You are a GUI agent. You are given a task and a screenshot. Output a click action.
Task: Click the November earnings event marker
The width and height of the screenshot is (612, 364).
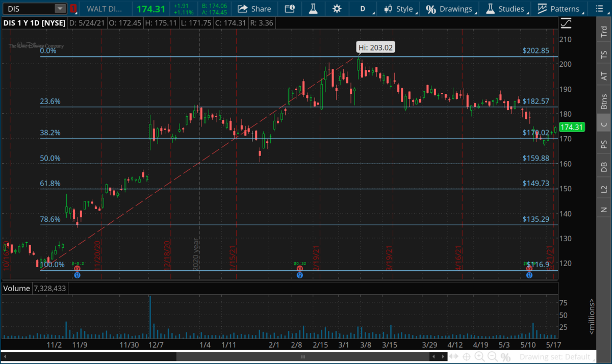[77, 268]
